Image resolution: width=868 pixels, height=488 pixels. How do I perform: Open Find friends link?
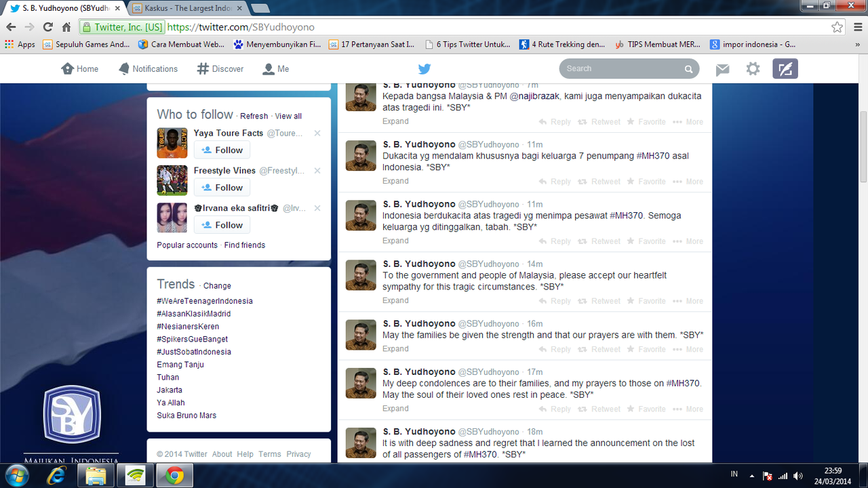(245, 245)
